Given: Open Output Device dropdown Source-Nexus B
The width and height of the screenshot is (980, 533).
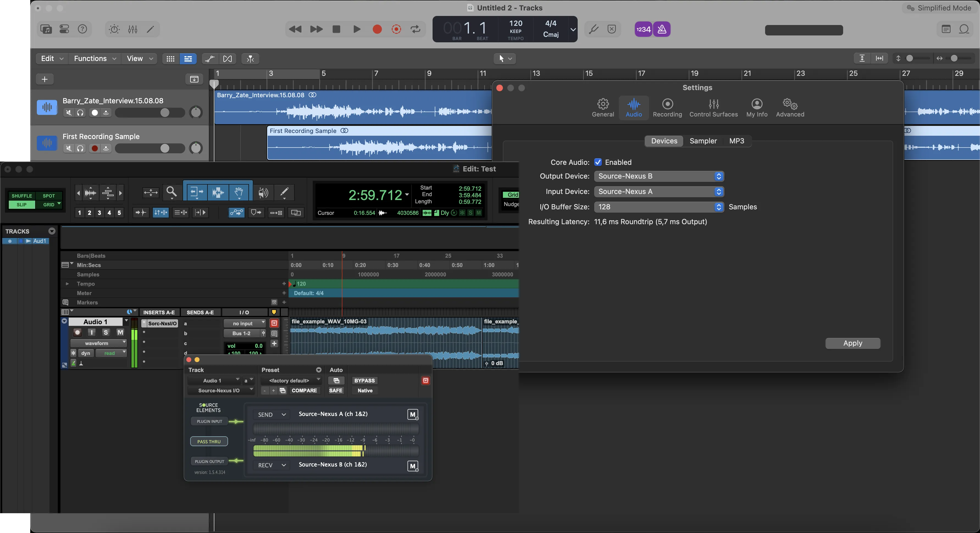Looking at the screenshot, I should pyautogui.click(x=658, y=176).
